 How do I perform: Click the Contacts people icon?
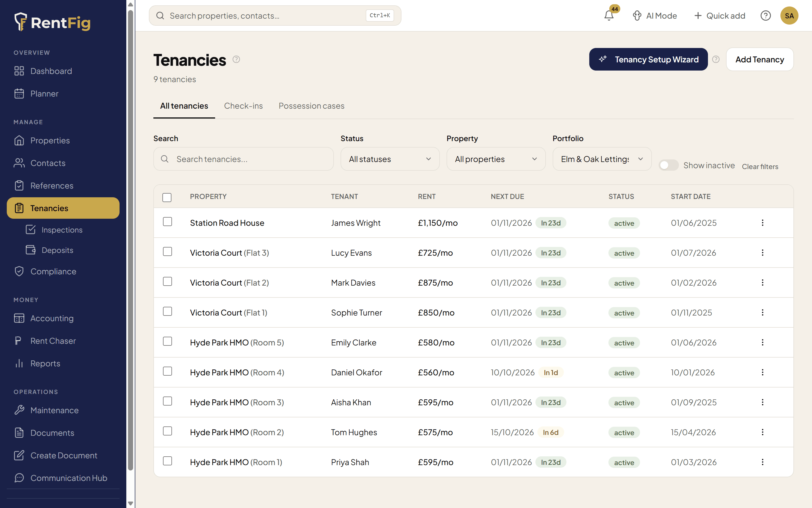pyautogui.click(x=19, y=163)
